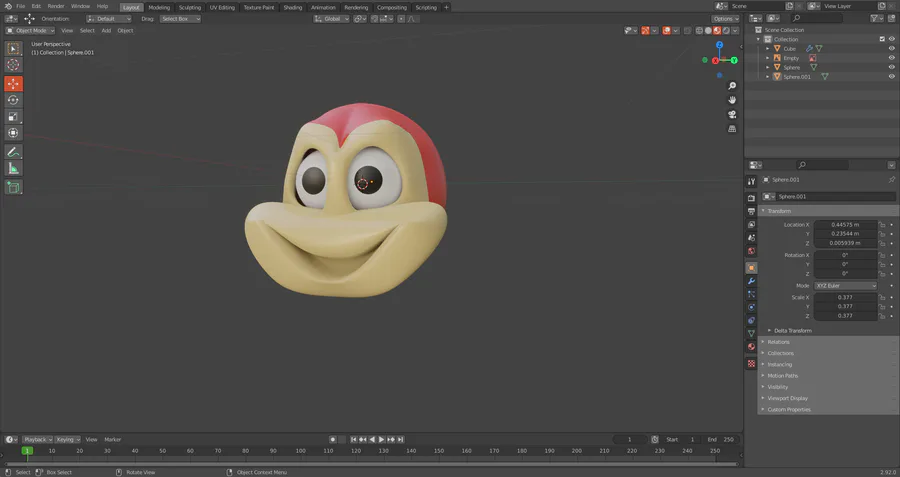This screenshot has height=477, width=900.
Task: Open the Output properties tab
Action: 751,211
